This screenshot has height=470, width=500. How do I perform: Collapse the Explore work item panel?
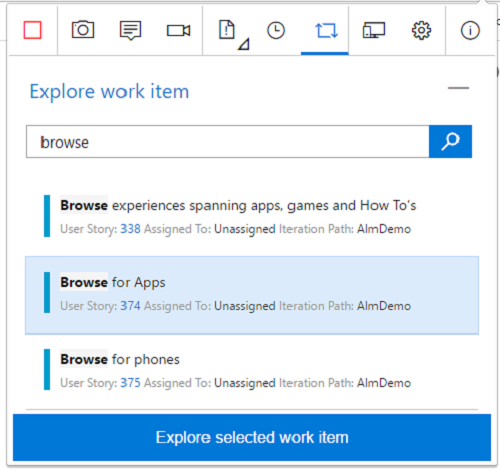point(458,88)
